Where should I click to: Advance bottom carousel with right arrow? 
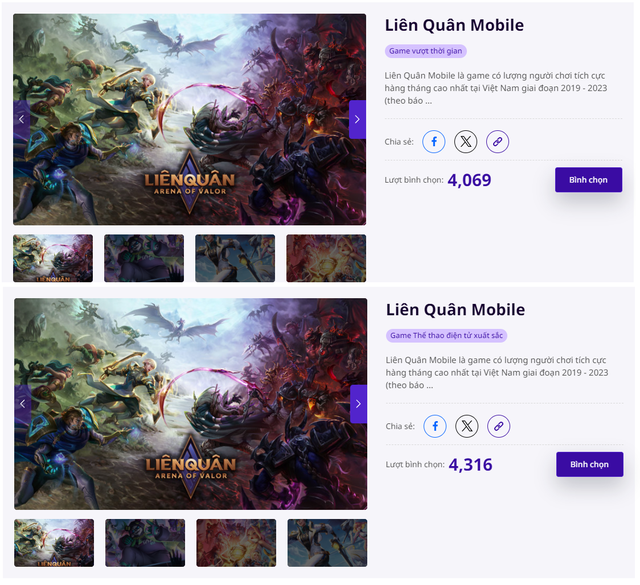[359, 404]
